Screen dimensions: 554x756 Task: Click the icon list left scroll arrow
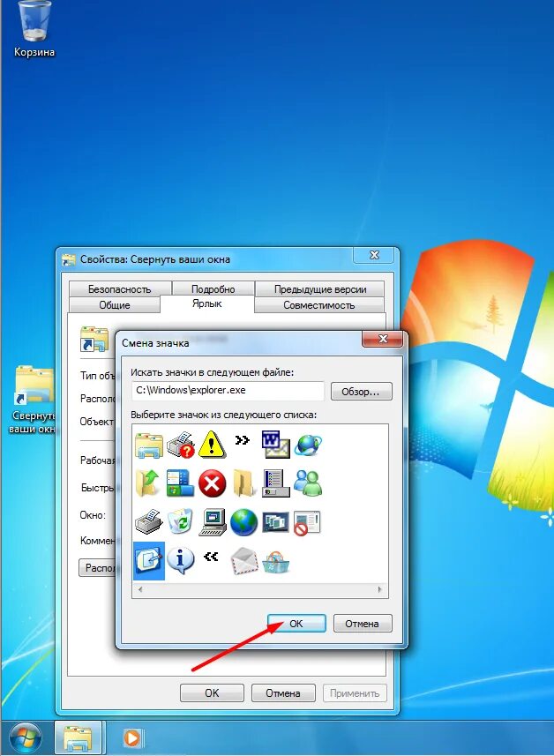[140, 589]
